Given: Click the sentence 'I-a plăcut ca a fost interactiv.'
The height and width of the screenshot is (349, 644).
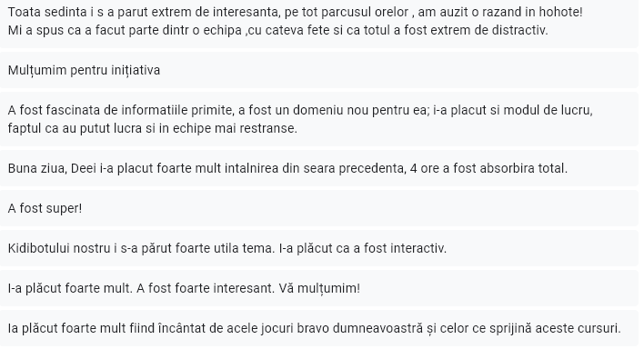Looking at the screenshot, I should coord(363,248).
